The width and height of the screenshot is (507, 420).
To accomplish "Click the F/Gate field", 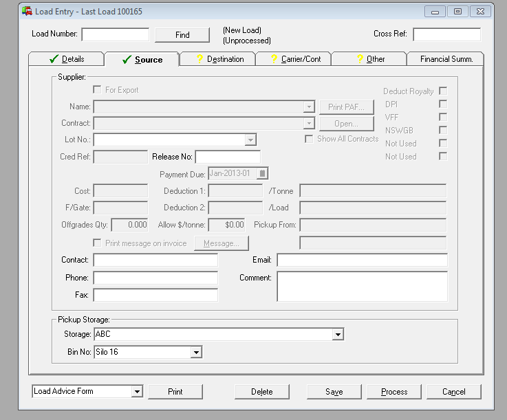I will click(x=120, y=208).
